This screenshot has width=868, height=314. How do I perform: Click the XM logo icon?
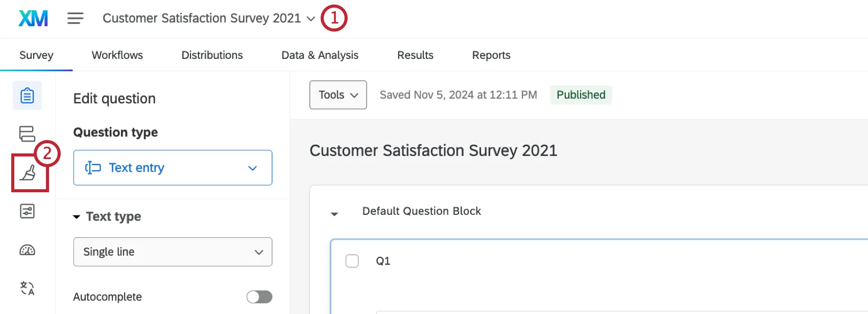pyautogui.click(x=33, y=18)
